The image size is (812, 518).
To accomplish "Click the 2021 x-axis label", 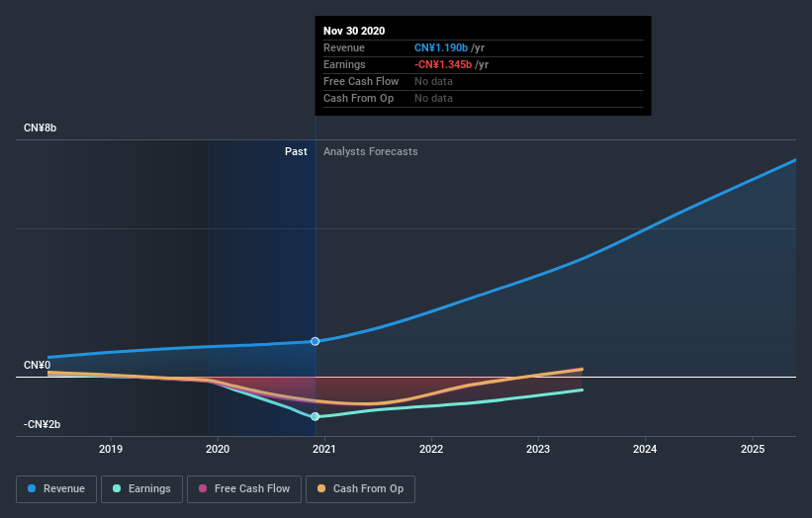I will tap(324, 449).
